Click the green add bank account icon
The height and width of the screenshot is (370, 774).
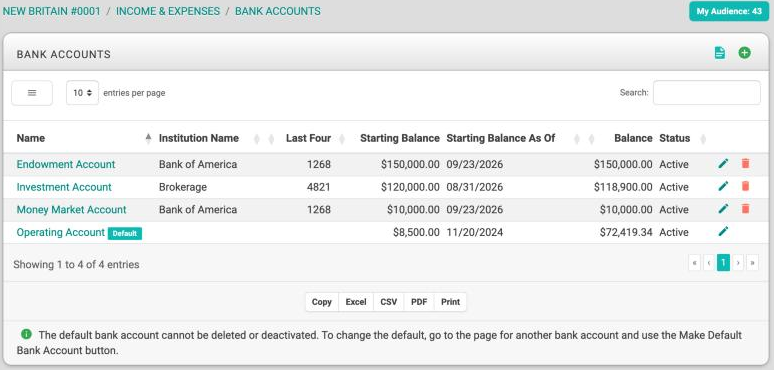click(744, 53)
